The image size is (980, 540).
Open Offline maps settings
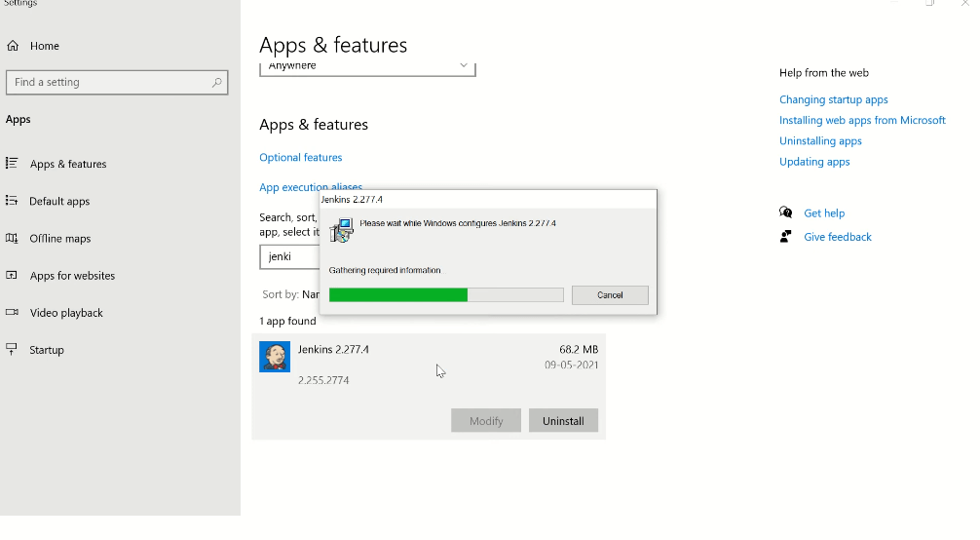(x=60, y=239)
